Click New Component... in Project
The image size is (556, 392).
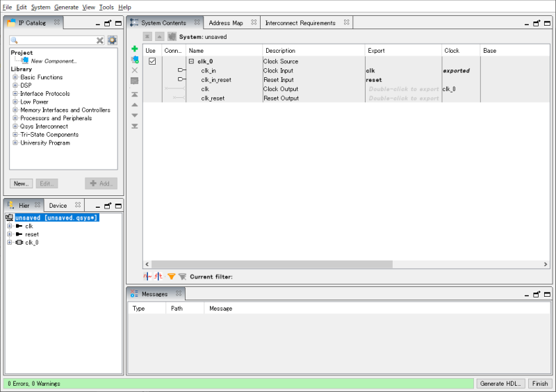[54, 61]
